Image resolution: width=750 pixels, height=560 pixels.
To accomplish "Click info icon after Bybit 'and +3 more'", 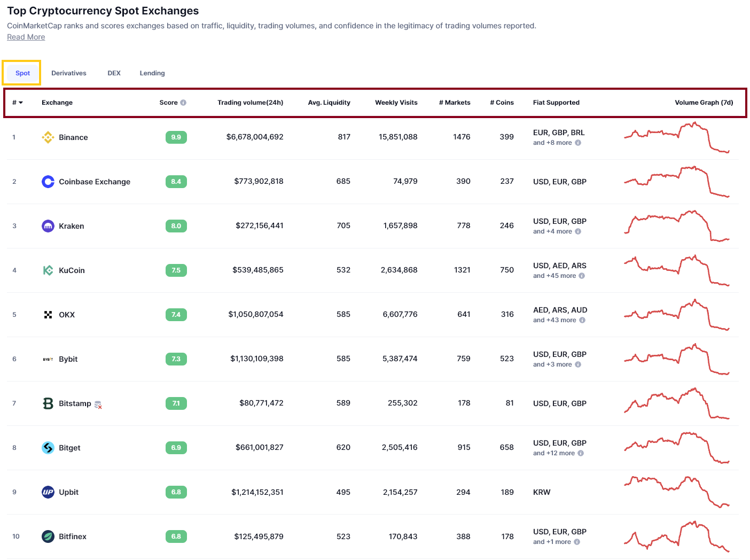I will [578, 364].
